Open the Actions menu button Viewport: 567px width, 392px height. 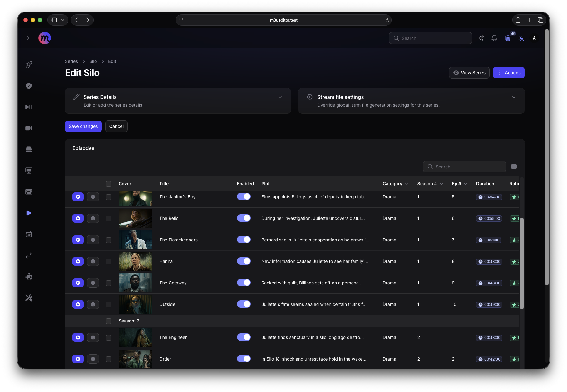coord(509,73)
